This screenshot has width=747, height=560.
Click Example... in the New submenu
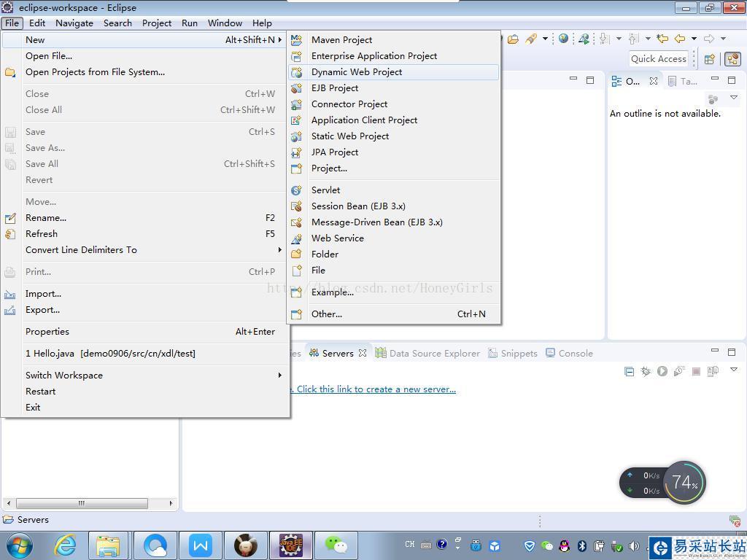coord(393,292)
